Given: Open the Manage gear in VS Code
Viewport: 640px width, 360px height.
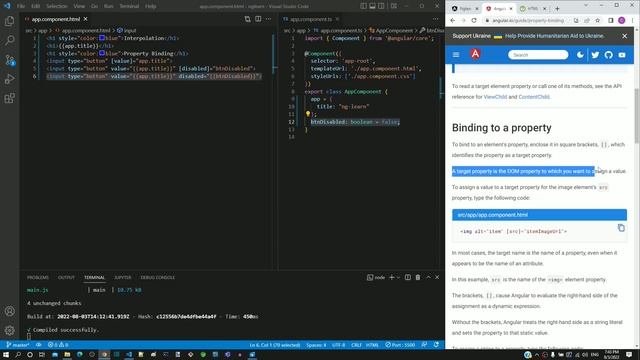Looking at the screenshot, I should click(x=9, y=330).
